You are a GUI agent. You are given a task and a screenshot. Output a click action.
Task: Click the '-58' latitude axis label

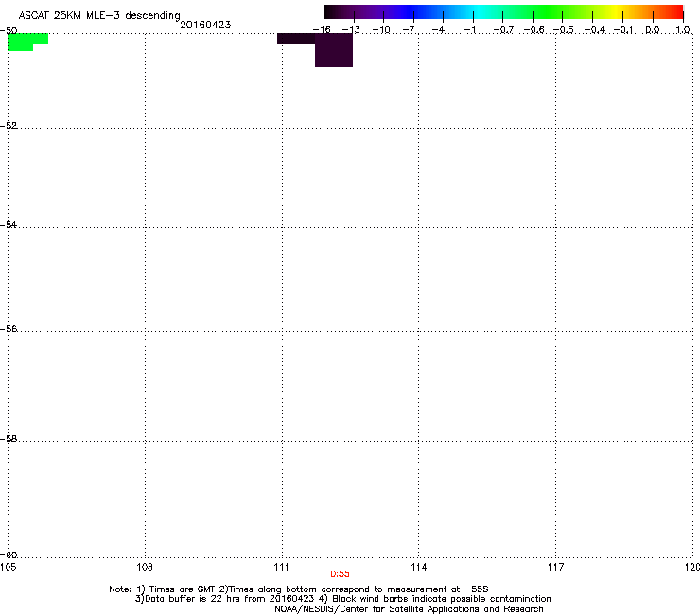click(9, 439)
